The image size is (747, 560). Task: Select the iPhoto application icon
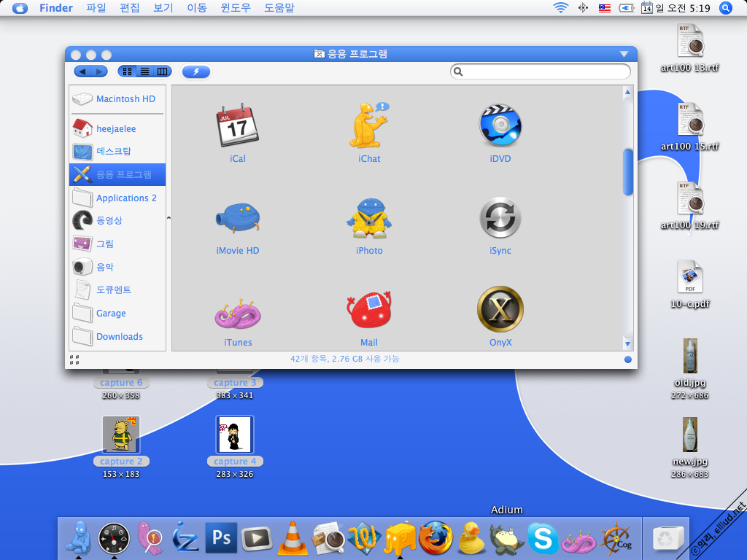(369, 218)
